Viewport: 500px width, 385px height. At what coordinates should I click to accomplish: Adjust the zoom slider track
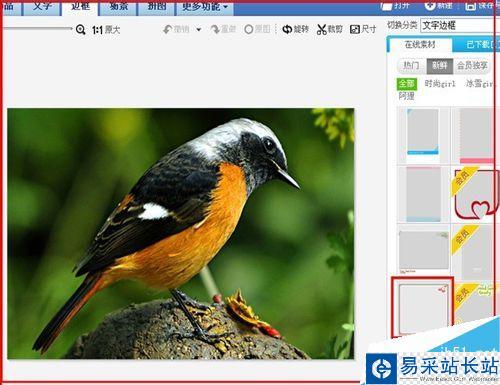pos(37,29)
